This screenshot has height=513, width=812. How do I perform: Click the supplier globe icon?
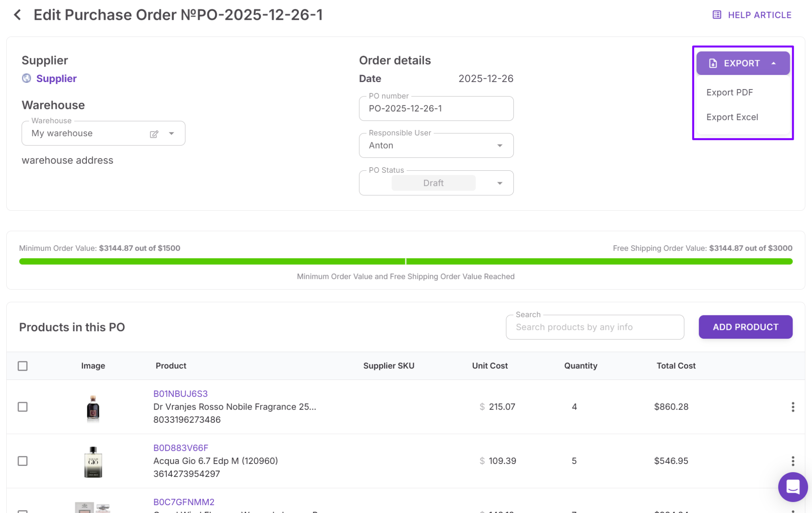tap(27, 78)
